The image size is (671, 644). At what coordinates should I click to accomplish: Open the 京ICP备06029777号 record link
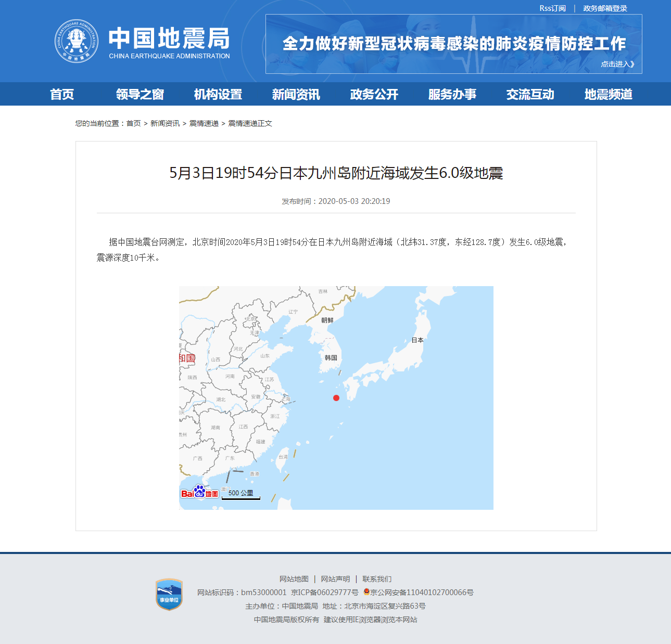click(324, 592)
